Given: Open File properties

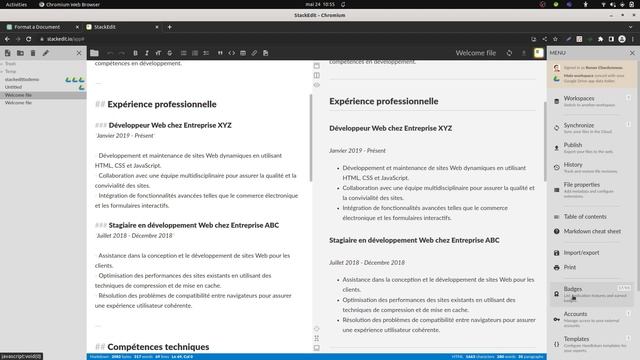Looking at the screenshot, I should (592, 190).
